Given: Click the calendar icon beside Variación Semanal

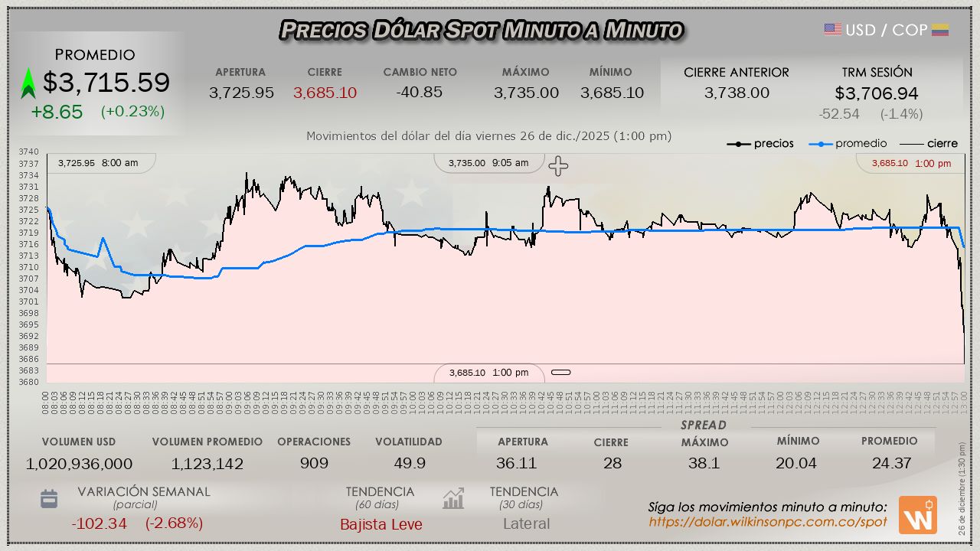Looking at the screenshot, I should point(49,499).
